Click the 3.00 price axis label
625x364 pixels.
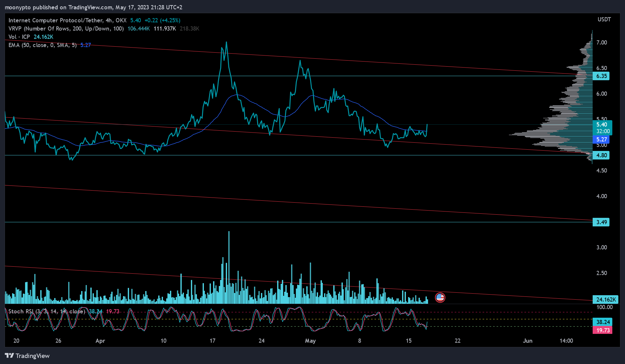602,248
